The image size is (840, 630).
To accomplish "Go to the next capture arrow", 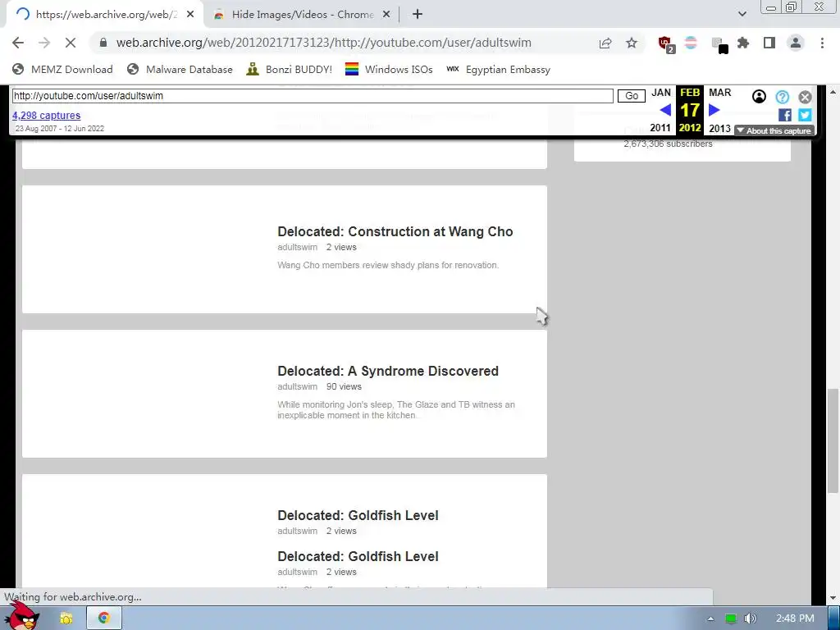I will 714,110.
